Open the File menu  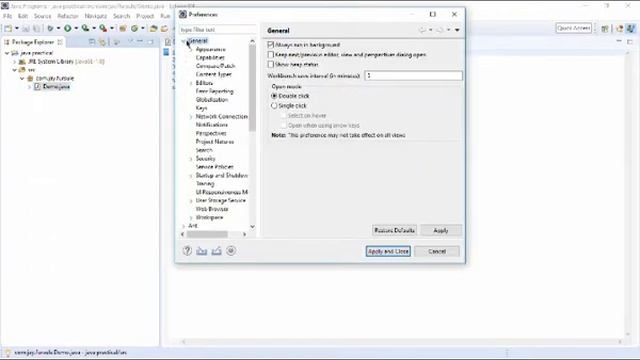[7, 16]
